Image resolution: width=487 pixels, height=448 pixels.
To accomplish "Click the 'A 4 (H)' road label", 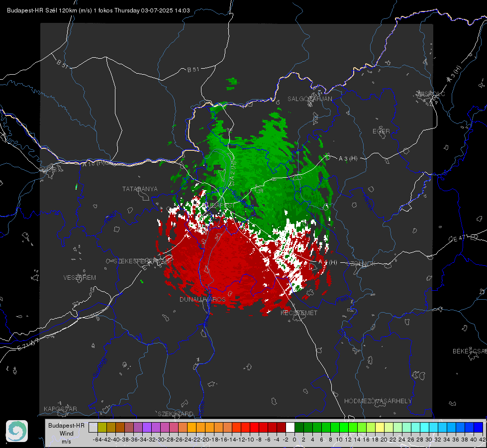I will (x=328, y=262).
